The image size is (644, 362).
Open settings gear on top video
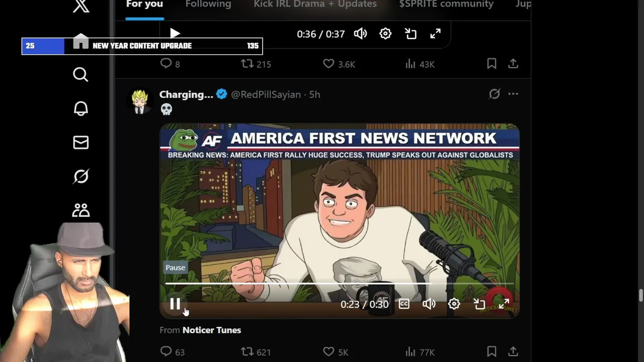coord(385,34)
